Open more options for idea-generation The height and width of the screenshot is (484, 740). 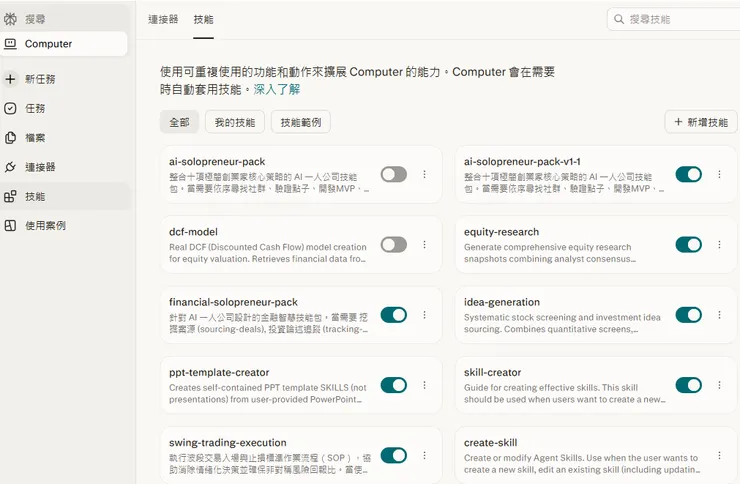[719, 315]
